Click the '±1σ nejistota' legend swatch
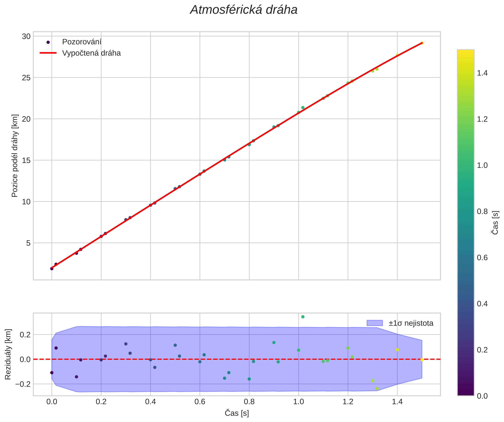504x422 pixels. pos(374,323)
